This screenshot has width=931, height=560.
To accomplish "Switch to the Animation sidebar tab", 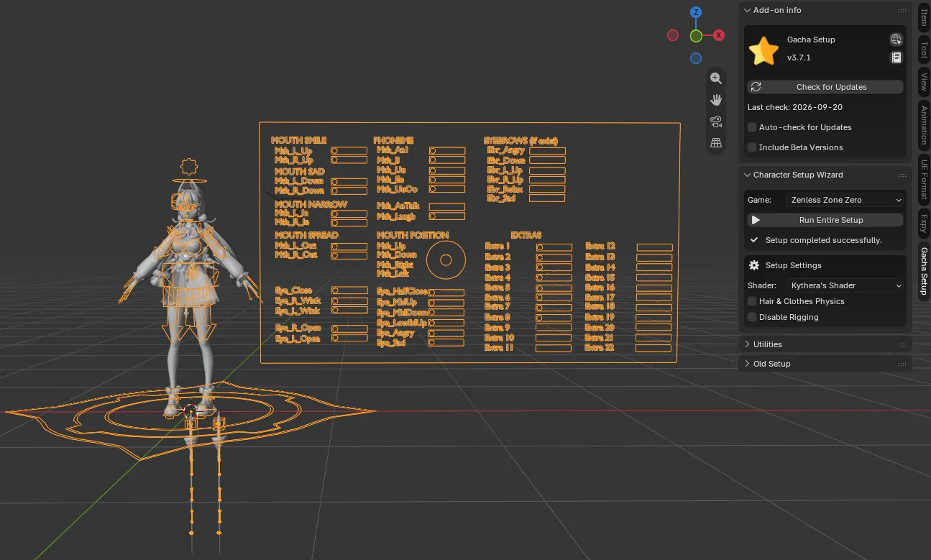I will coord(924,125).
